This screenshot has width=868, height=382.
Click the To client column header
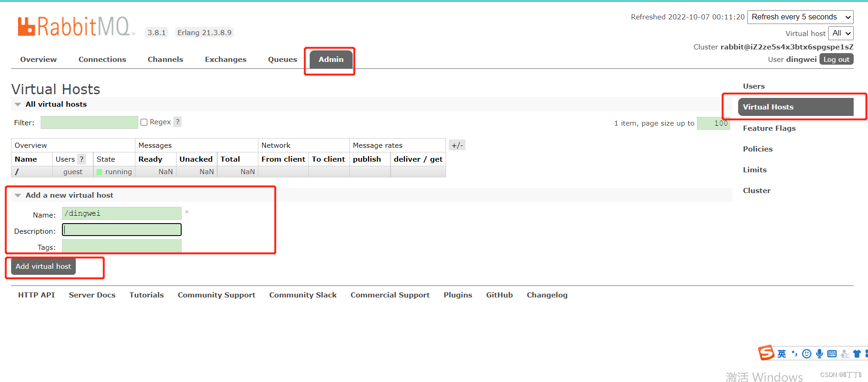(328, 159)
